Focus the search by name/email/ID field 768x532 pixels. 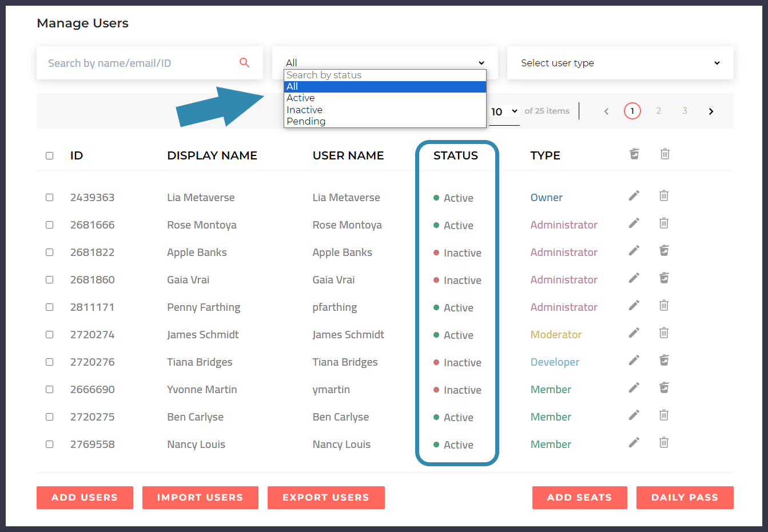(137, 63)
